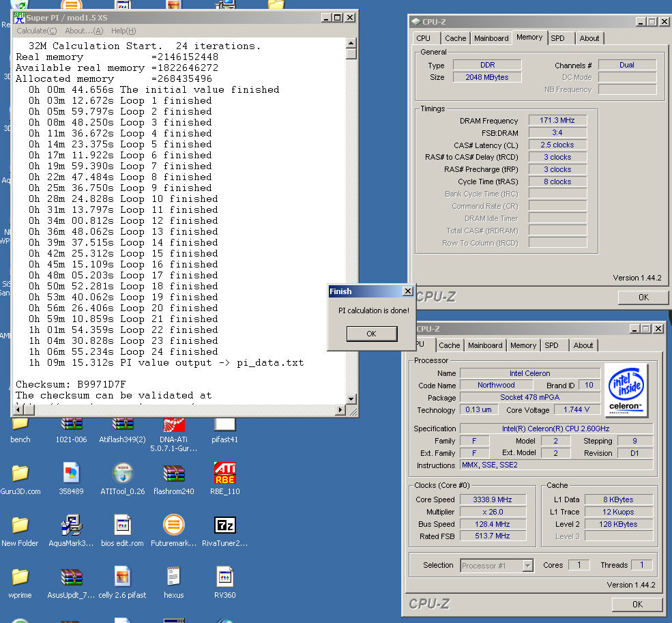Click the Specification field Intel Celeron 2.60GHz
The height and width of the screenshot is (623, 672).
pos(556,429)
